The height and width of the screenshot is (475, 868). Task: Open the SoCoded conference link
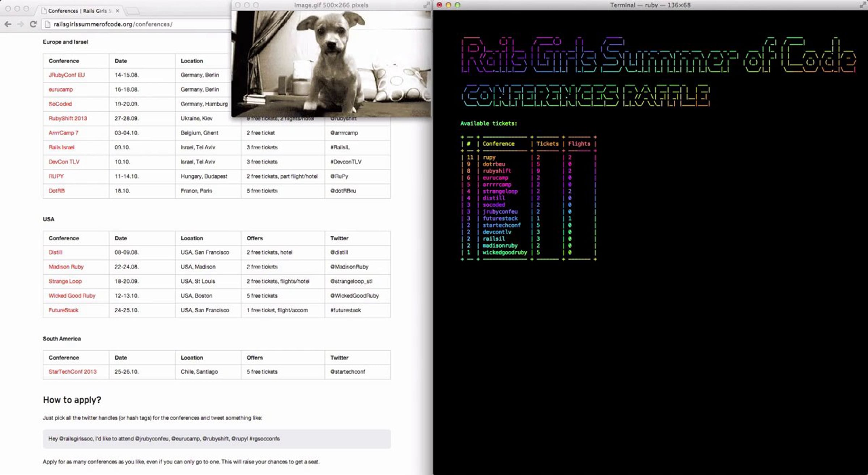pyautogui.click(x=60, y=104)
